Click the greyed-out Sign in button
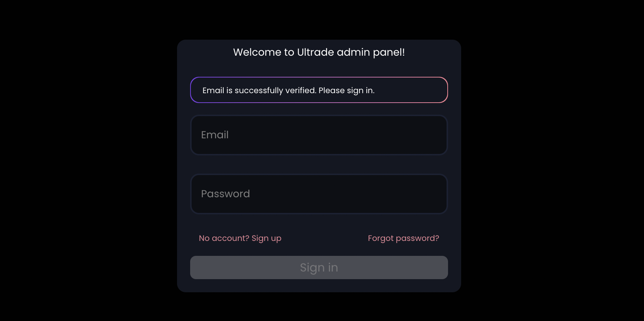 tap(319, 267)
